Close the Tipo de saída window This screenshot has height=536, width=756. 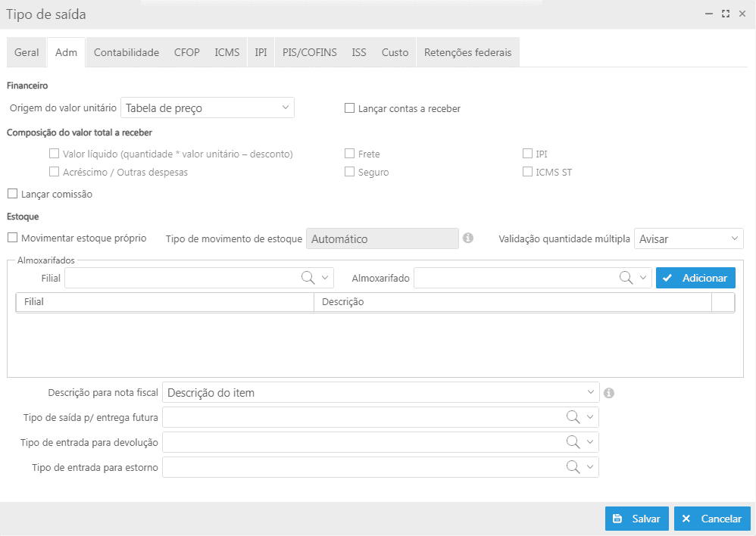click(x=742, y=14)
